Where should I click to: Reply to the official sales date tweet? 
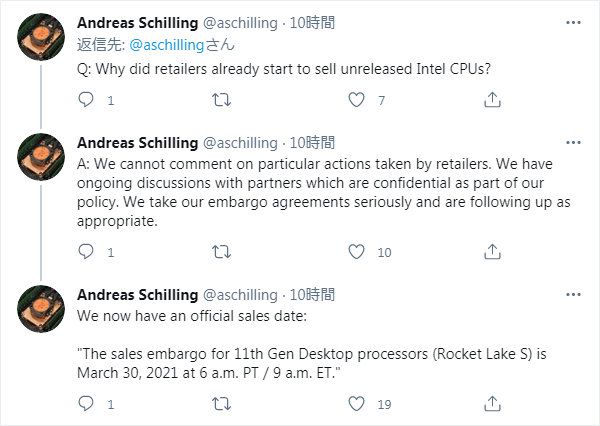(86, 404)
